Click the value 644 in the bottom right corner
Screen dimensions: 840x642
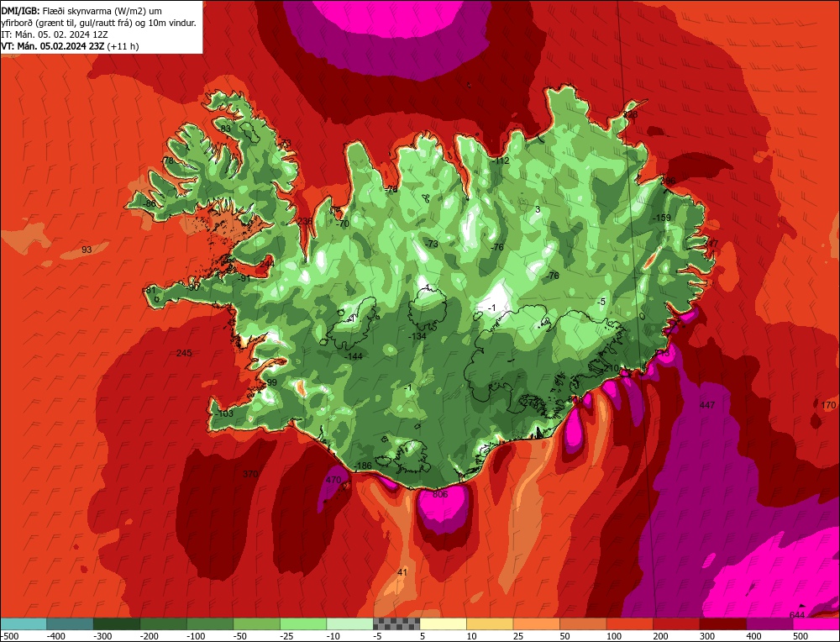(x=797, y=614)
